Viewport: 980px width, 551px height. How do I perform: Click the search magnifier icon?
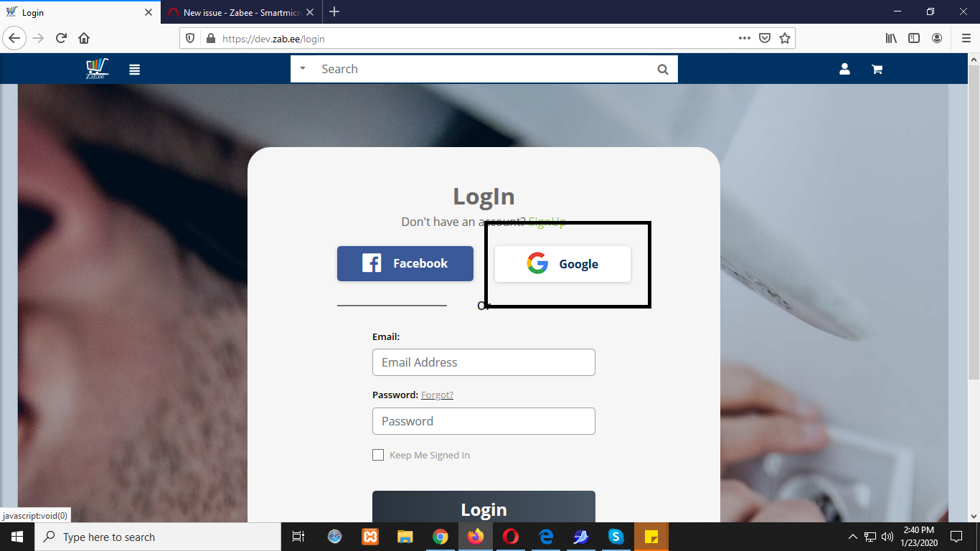pos(663,70)
